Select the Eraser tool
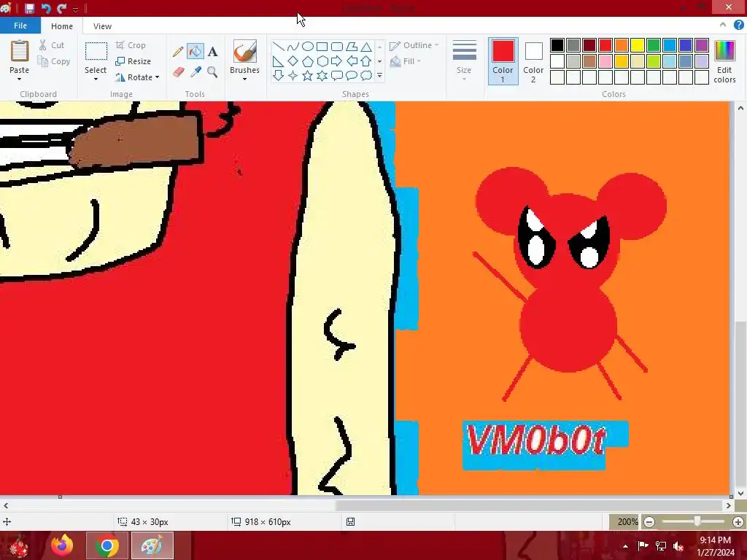Image resolution: width=747 pixels, height=560 pixels. point(178,71)
